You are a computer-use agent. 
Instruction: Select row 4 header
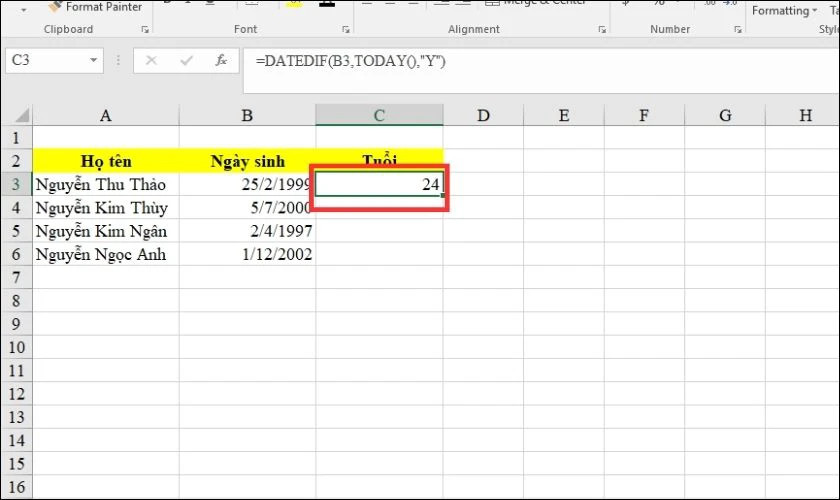tap(16, 207)
